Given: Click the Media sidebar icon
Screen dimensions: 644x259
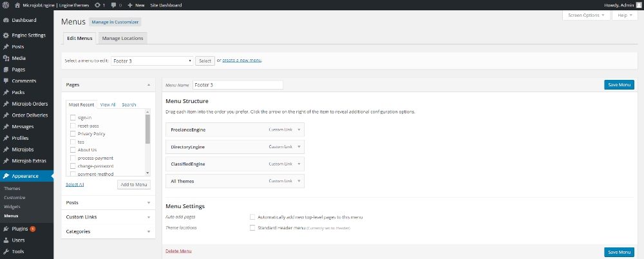Looking at the screenshot, I should [6, 58].
